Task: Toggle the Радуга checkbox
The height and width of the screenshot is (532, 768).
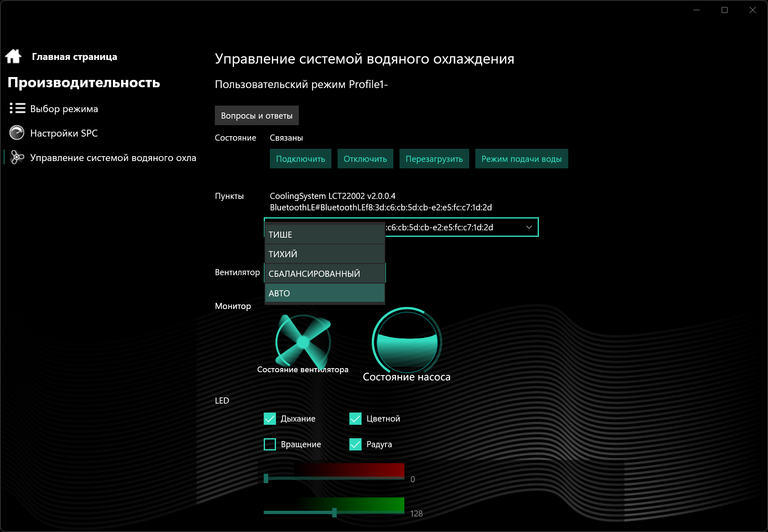Action: pyautogui.click(x=355, y=444)
